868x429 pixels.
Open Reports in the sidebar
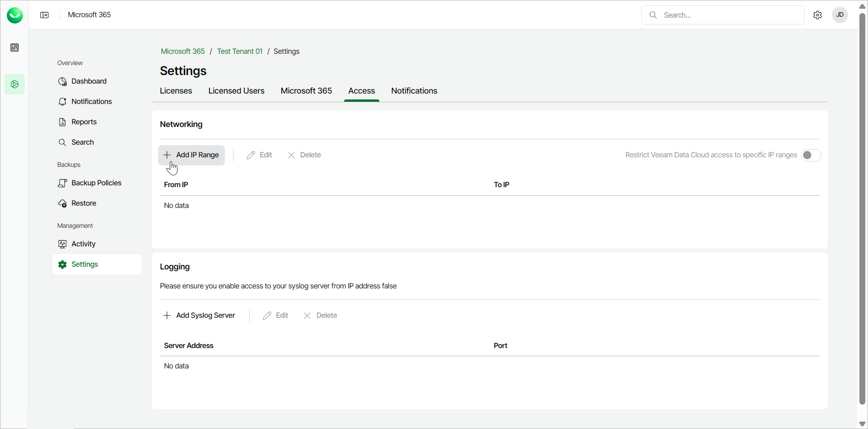pos(84,122)
